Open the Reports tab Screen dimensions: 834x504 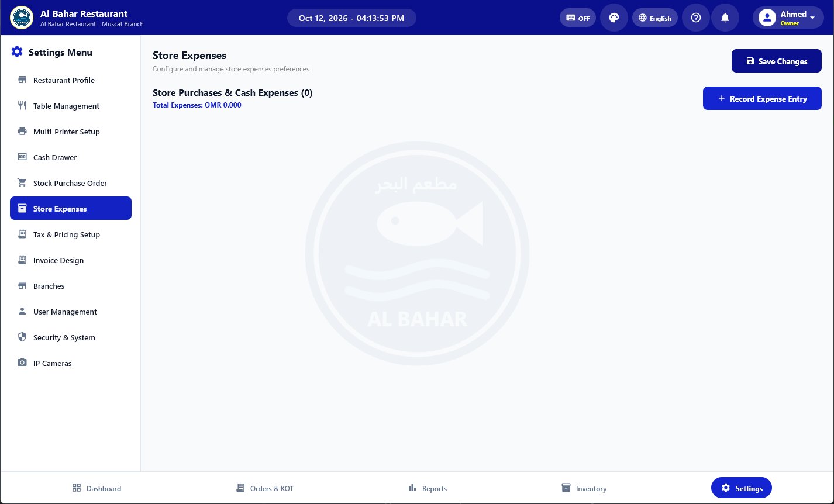[x=428, y=488]
